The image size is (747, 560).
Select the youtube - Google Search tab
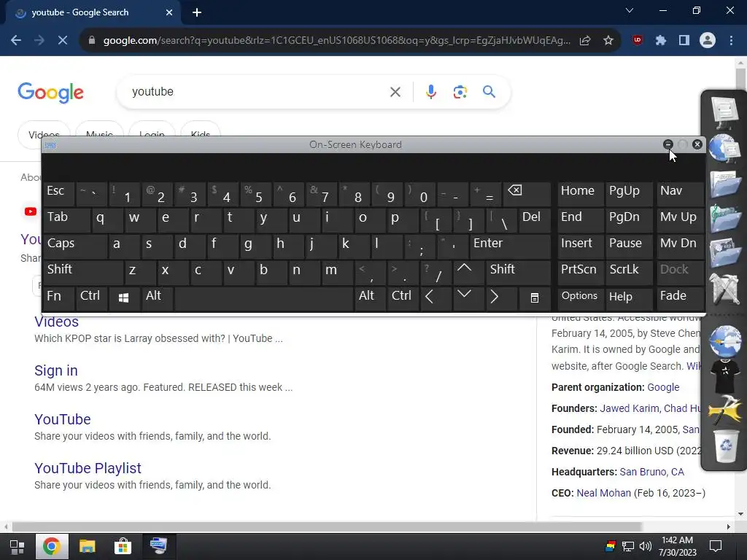[x=93, y=12]
